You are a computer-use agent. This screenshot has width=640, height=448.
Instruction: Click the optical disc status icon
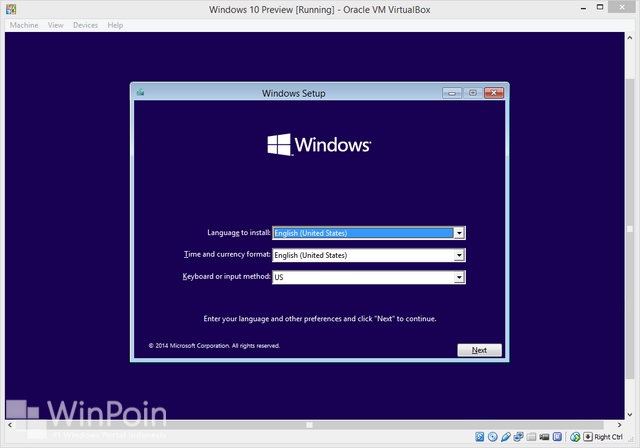[x=493, y=437]
